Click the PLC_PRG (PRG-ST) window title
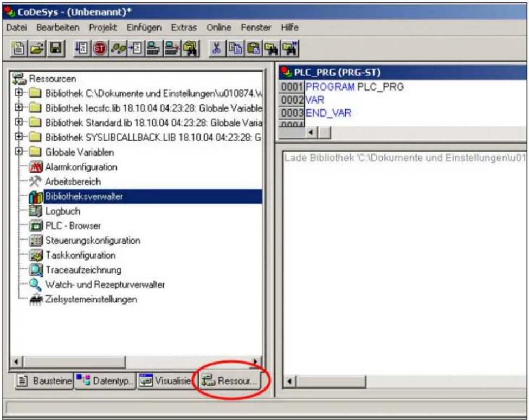529x420 pixels. [x=337, y=73]
